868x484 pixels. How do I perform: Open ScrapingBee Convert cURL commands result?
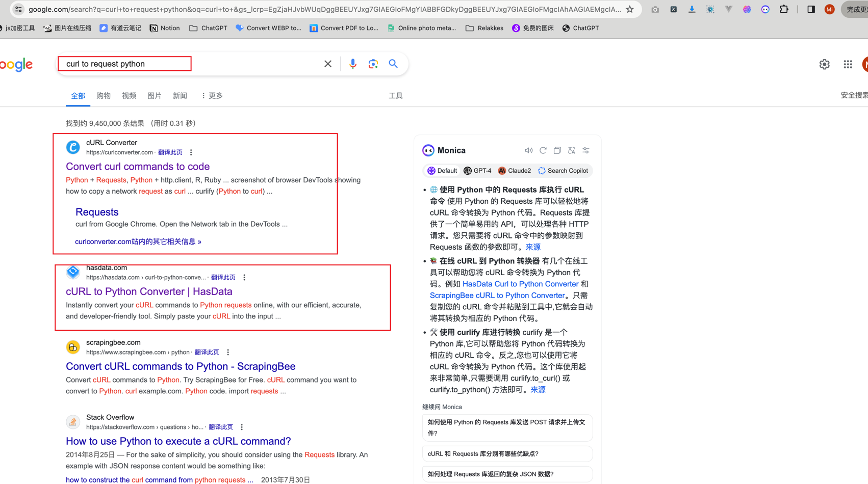pos(181,366)
